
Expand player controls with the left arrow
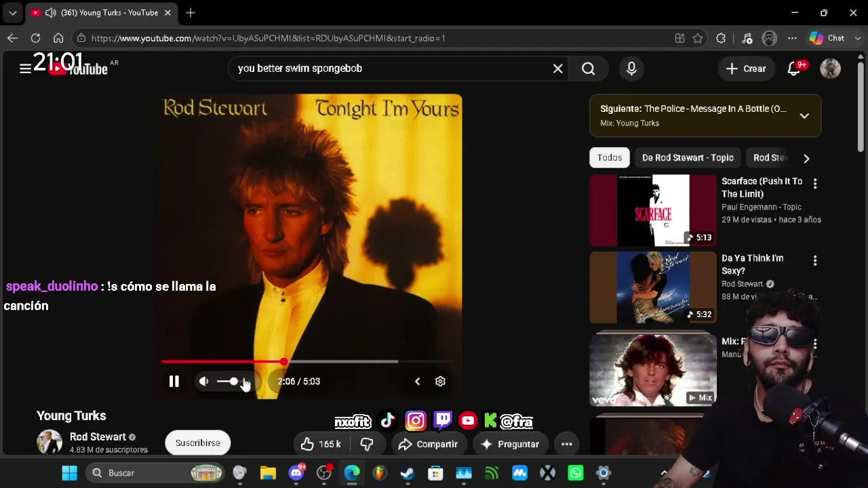pyautogui.click(x=417, y=382)
